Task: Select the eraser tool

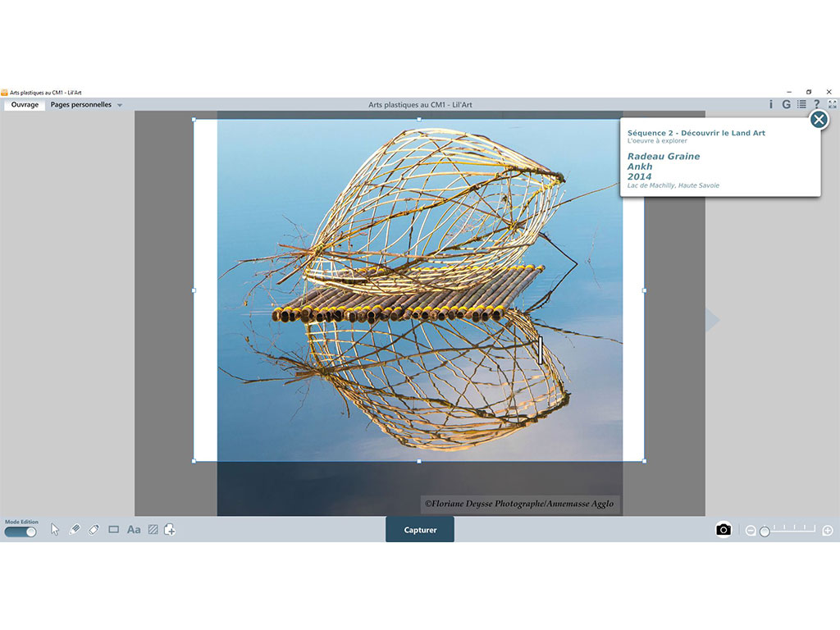Action: tap(94, 530)
